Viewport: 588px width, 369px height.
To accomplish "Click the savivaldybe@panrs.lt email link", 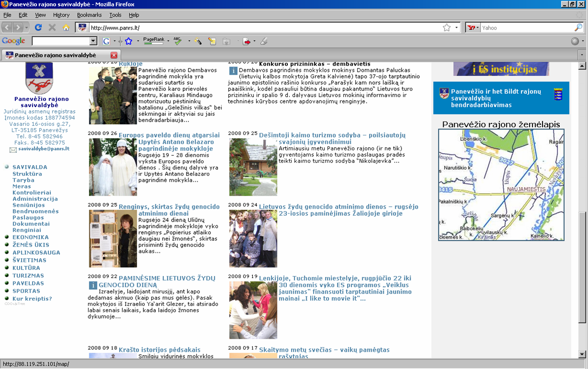I will tap(44, 149).
